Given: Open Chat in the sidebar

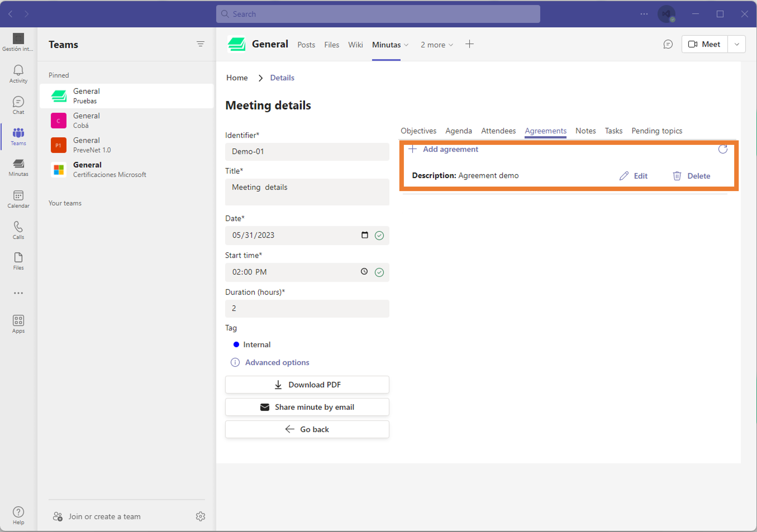Looking at the screenshot, I should pos(18,105).
